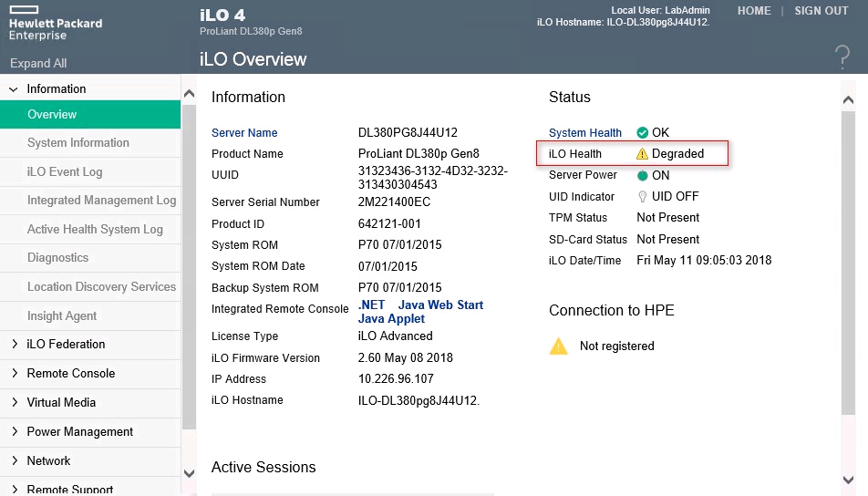Click the System Health link
The height and width of the screenshot is (496, 868).
coord(584,133)
